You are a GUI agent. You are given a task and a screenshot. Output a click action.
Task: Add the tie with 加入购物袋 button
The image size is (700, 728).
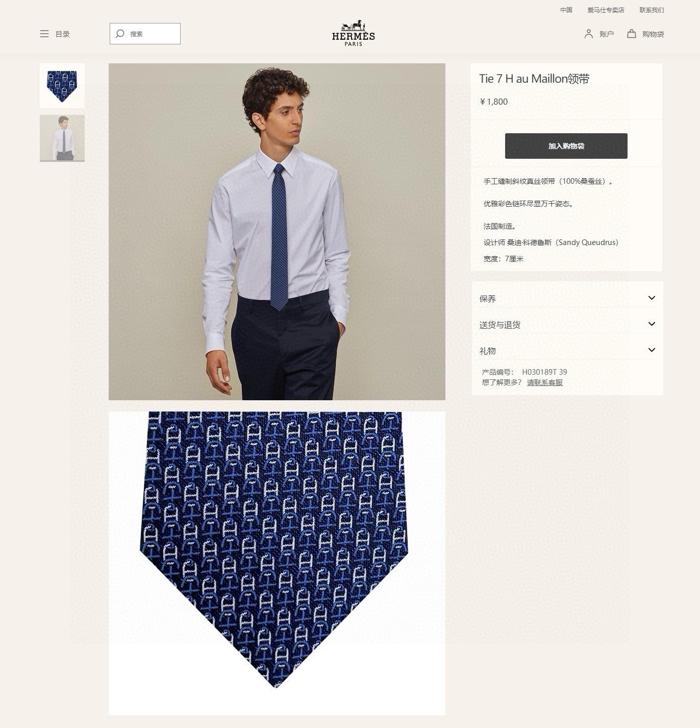click(566, 146)
